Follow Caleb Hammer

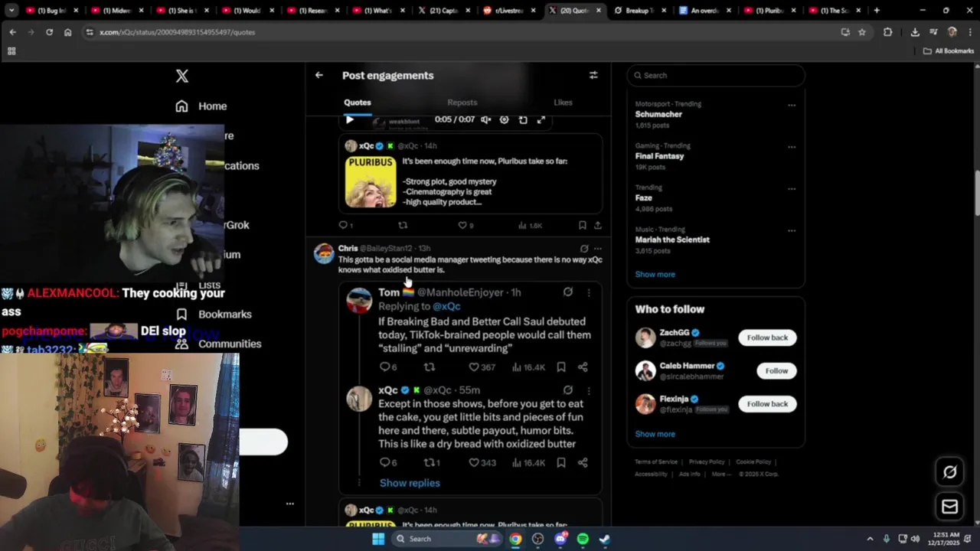[x=776, y=370]
